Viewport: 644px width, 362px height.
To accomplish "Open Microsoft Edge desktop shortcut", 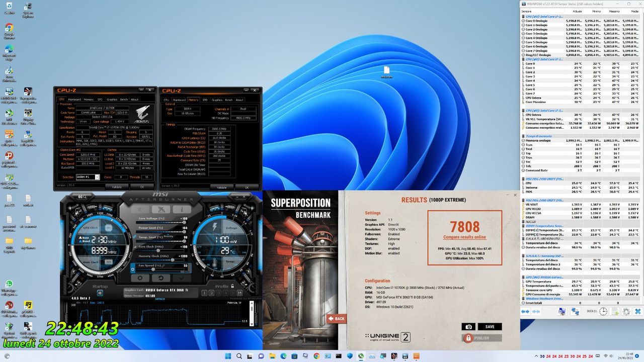I will point(9,52).
